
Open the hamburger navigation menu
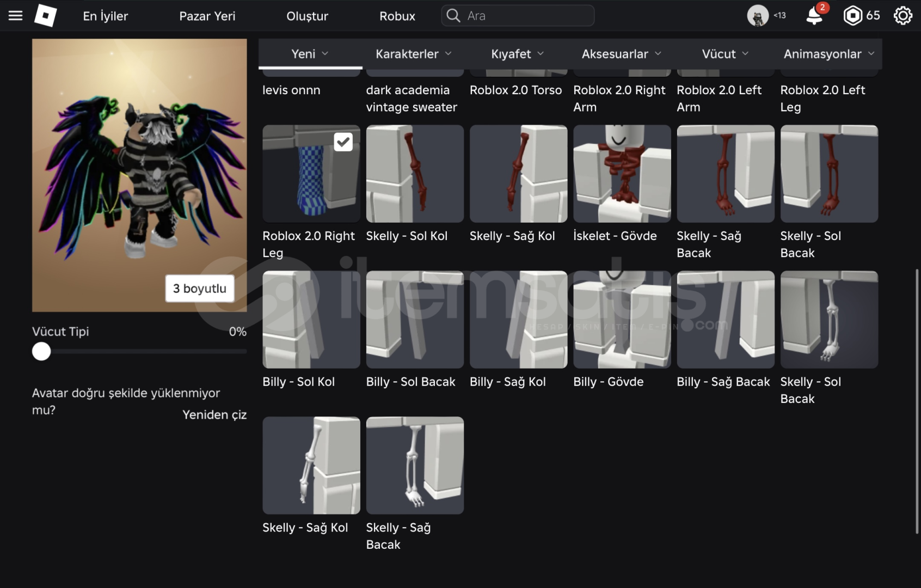point(15,16)
